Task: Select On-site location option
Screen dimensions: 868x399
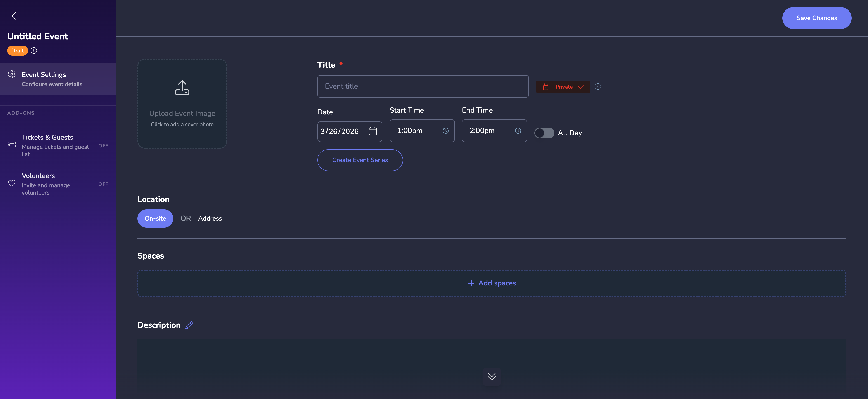Action: [155, 218]
